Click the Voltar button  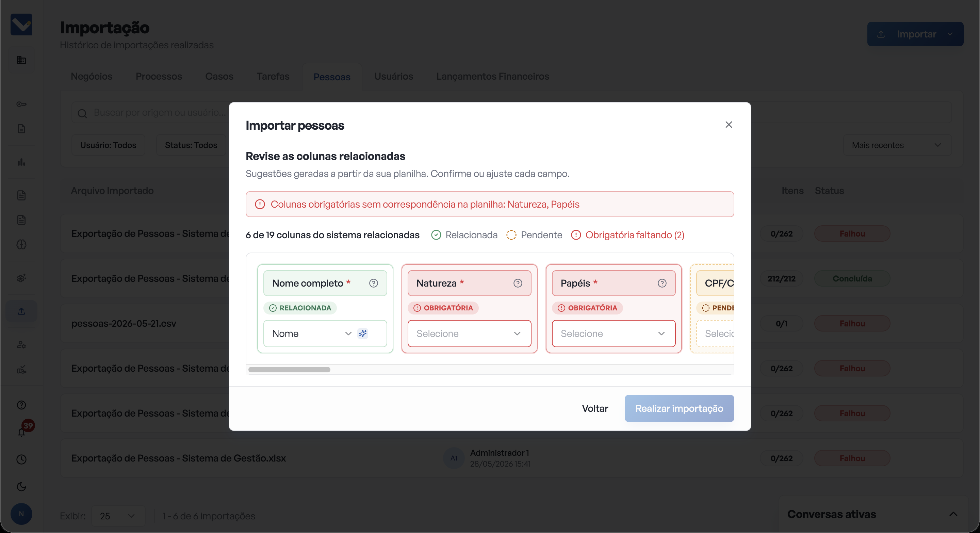pyautogui.click(x=594, y=408)
